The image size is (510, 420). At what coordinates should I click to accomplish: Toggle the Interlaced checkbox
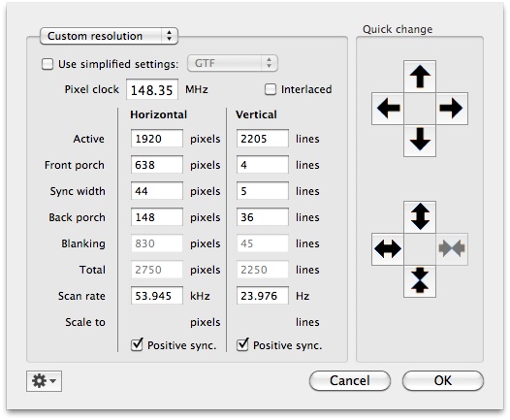(271, 89)
